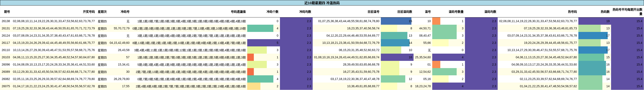Select the '期号' column header
The image size is (644, 90).
click(x=7, y=12)
